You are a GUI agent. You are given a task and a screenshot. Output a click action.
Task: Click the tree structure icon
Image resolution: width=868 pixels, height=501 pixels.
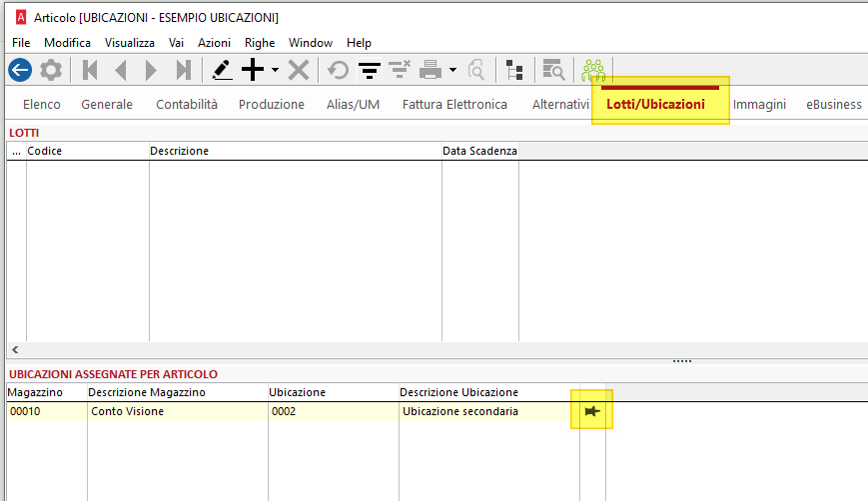[x=514, y=70]
